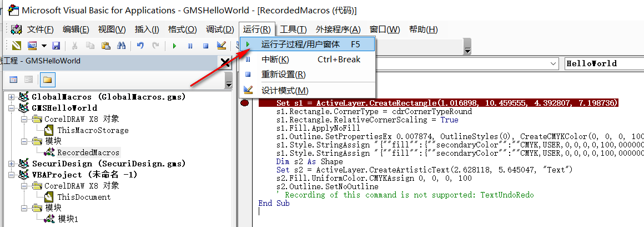Viewport: 644px width, 227px height.
Task: Toggle Folders view in project panel
Action: click(47, 80)
